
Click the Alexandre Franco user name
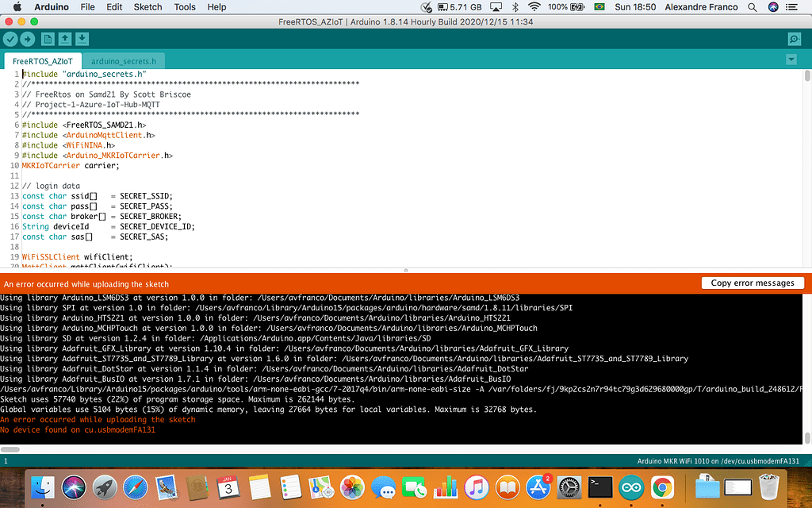tap(701, 7)
